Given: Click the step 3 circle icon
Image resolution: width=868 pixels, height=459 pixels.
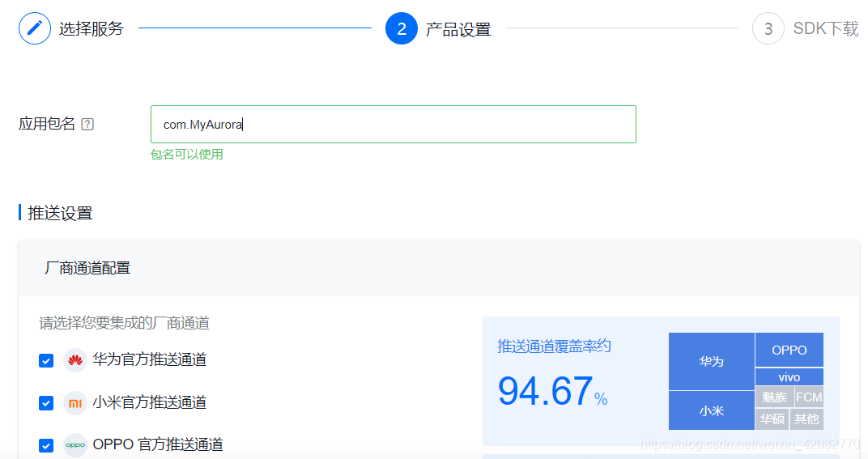Looking at the screenshot, I should coord(768,28).
